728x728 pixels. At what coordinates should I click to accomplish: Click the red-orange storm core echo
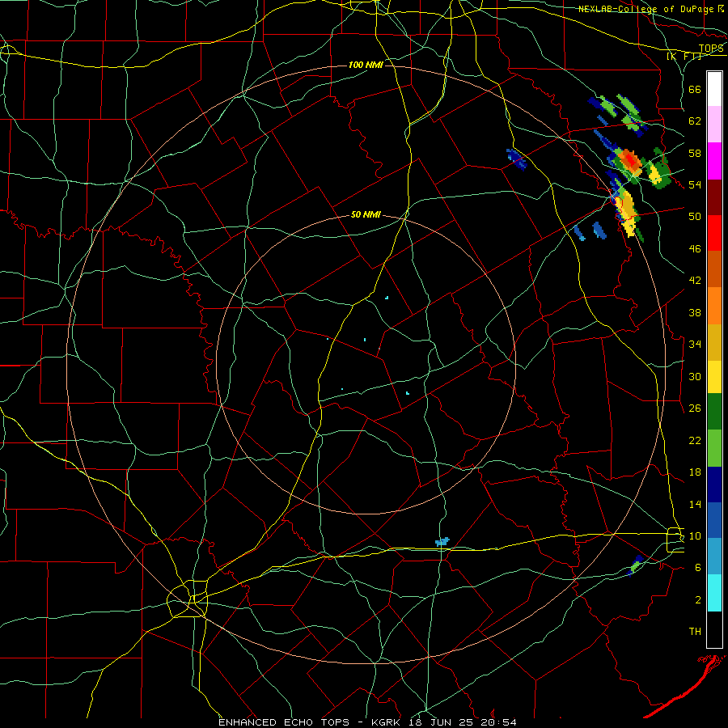(x=630, y=160)
